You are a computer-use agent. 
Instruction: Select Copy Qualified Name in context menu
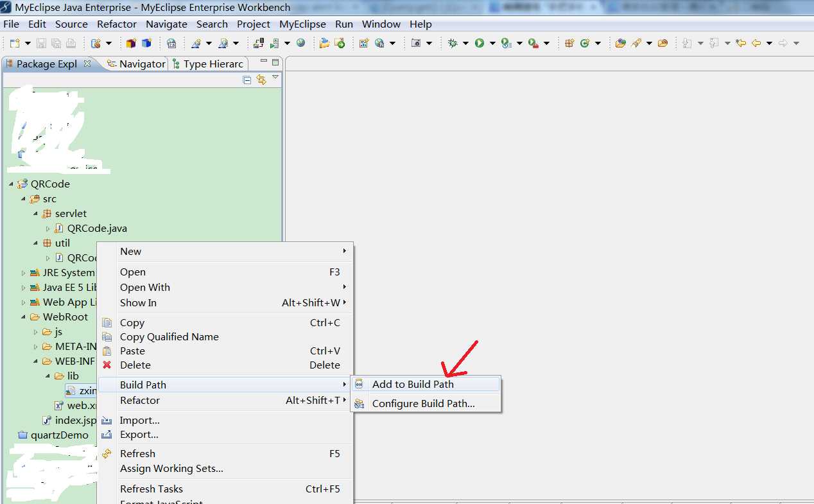click(223, 336)
